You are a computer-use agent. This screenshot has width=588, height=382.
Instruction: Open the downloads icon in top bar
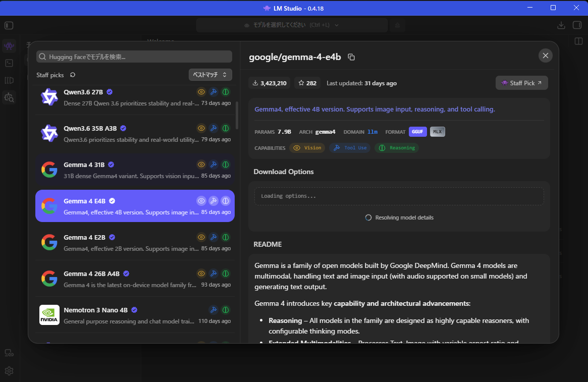click(561, 25)
